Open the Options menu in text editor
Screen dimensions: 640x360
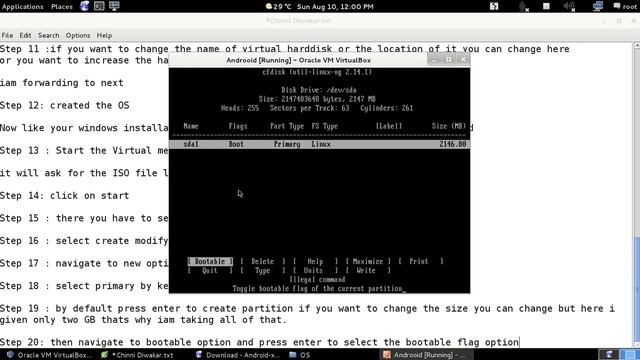point(78,36)
